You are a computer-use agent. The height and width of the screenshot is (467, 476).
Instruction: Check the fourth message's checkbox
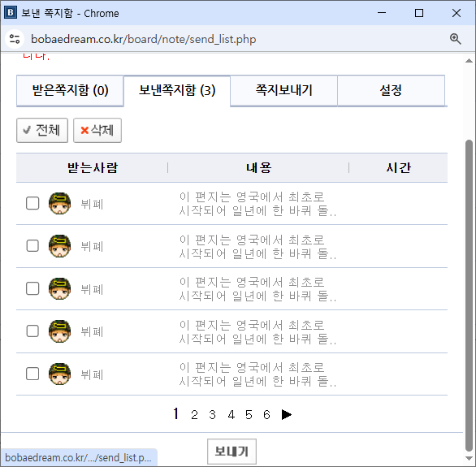[x=32, y=331]
